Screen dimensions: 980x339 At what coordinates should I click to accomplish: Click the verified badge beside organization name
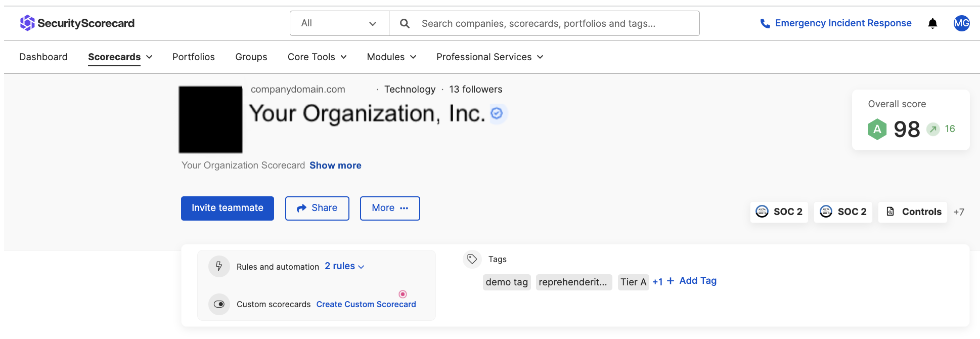pyautogui.click(x=497, y=113)
